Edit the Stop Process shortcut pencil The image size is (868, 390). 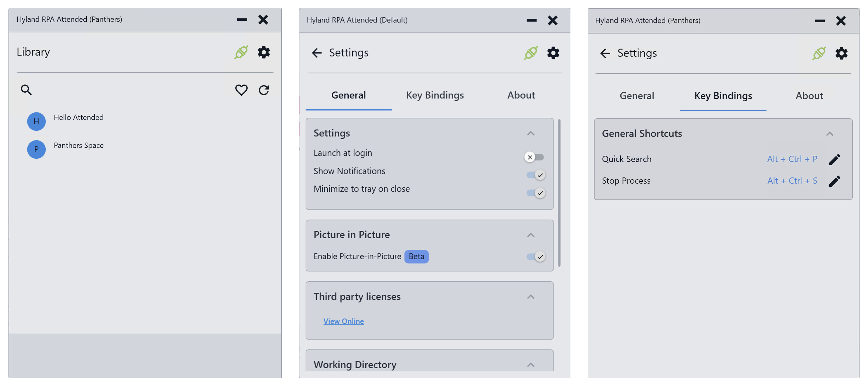click(835, 181)
